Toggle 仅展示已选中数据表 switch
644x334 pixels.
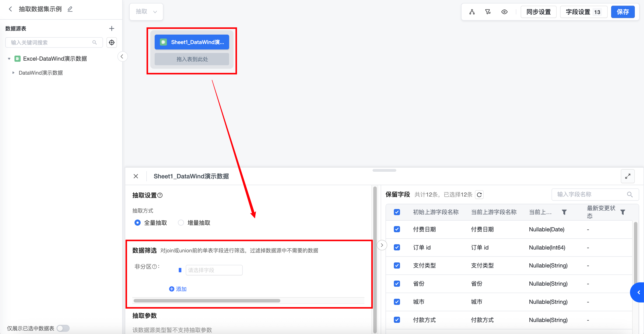click(63, 328)
